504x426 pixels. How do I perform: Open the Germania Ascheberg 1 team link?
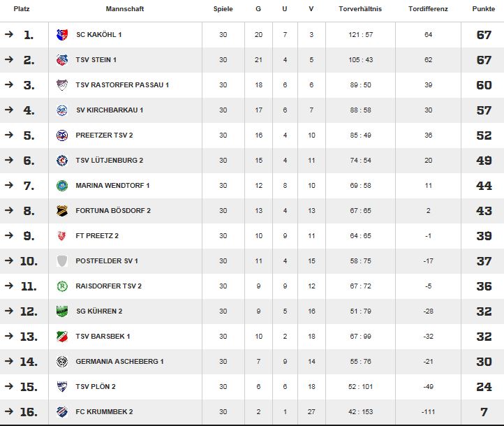point(119,361)
